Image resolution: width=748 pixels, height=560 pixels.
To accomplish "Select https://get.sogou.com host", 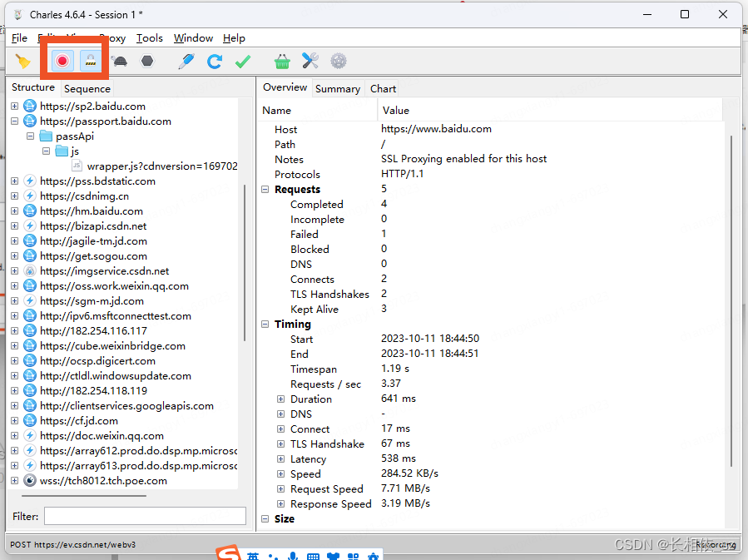I will (93, 256).
